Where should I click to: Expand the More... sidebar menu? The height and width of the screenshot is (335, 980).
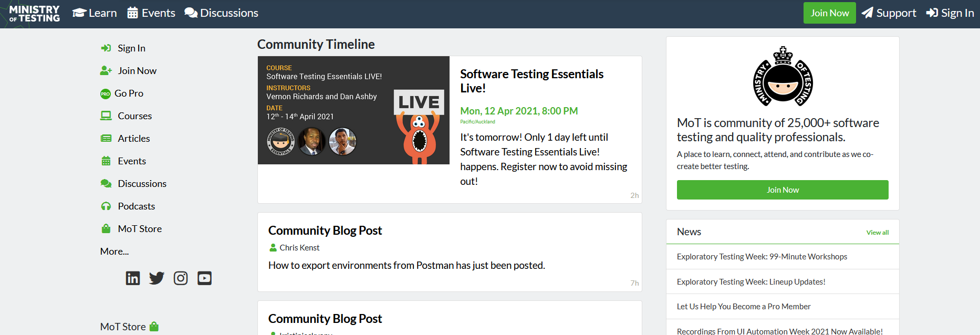pos(114,252)
